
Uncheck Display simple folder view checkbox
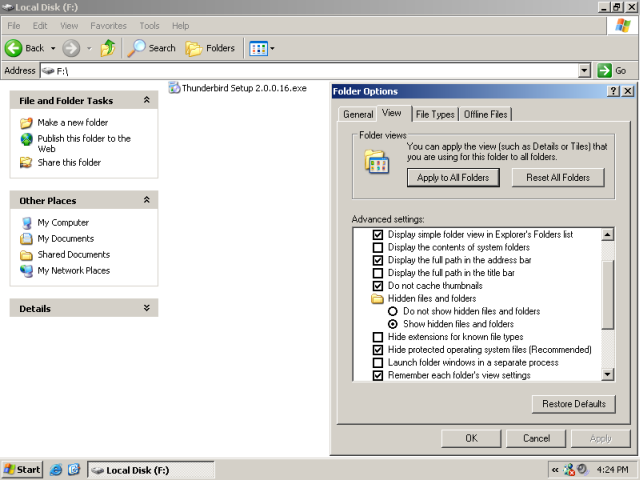[x=378, y=235]
